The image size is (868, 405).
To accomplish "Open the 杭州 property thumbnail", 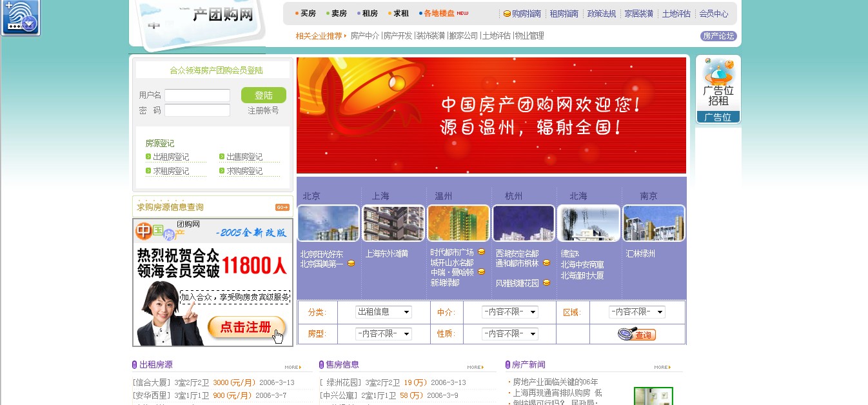I will pos(524,223).
